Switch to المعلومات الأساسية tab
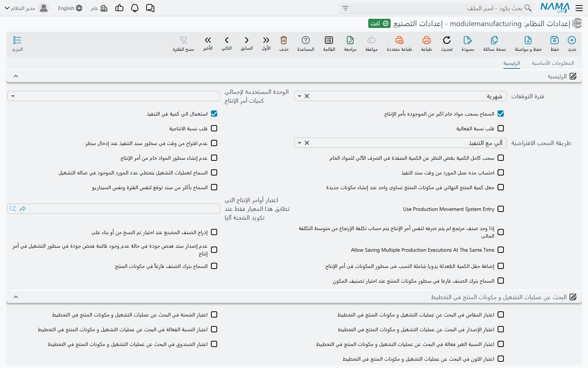 553,63
